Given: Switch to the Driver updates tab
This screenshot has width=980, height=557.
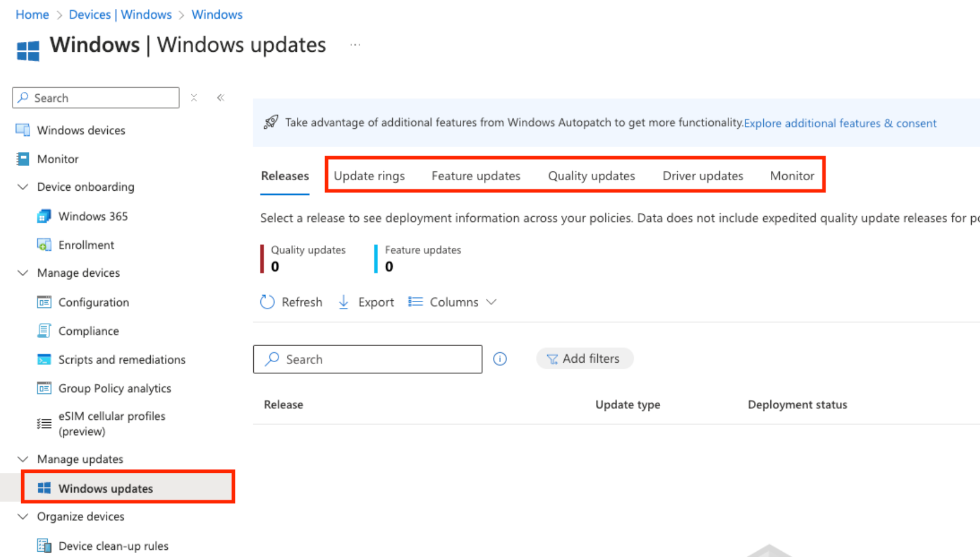Looking at the screenshot, I should pyautogui.click(x=703, y=176).
